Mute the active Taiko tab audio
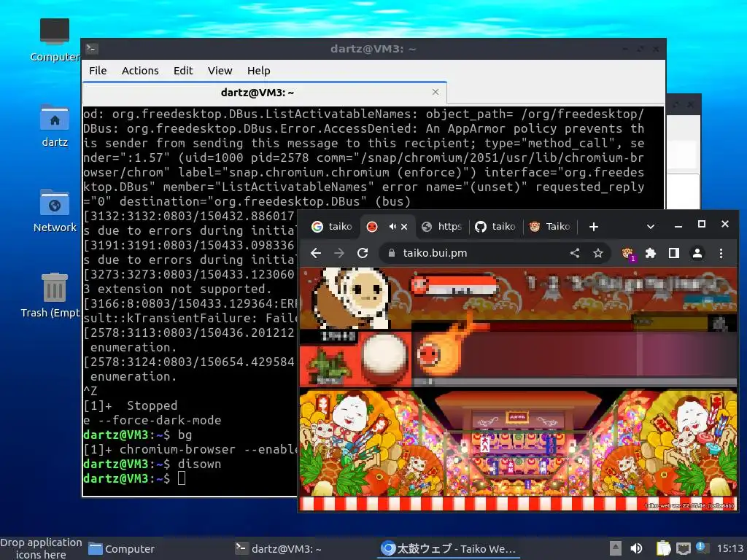The image size is (747, 560). click(x=392, y=227)
